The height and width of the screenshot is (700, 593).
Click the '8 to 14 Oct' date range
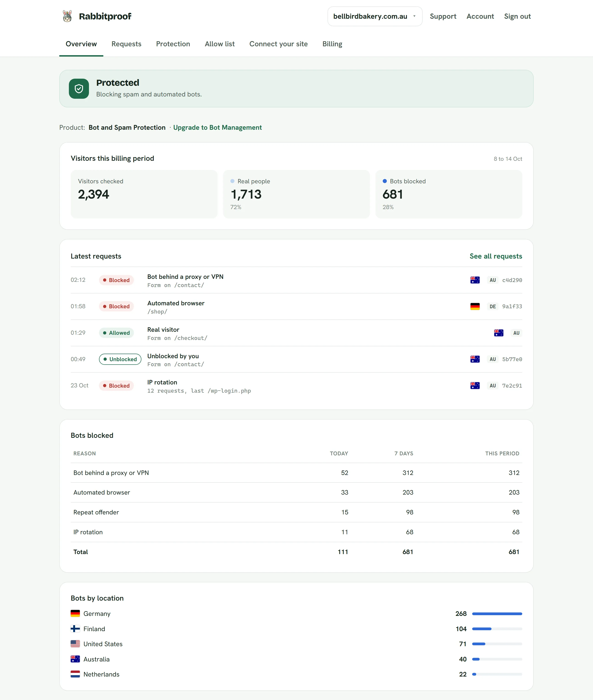tap(508, 159)
